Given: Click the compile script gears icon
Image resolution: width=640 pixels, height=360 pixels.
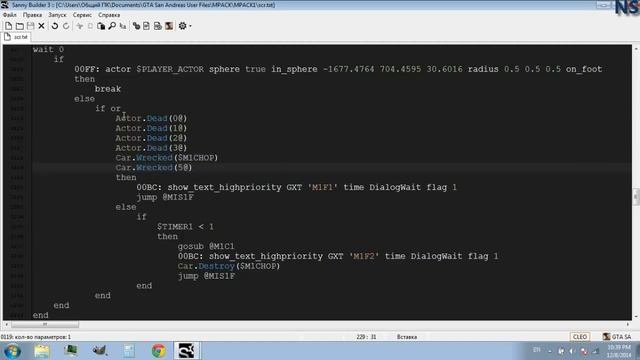Looking at the screenshot, I should pos(136,26).
